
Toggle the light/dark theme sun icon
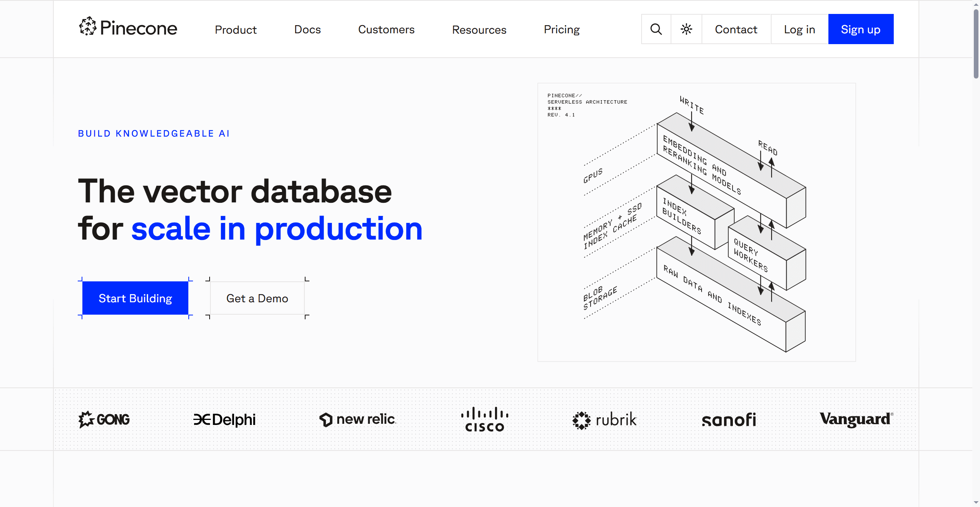[686, 29]
